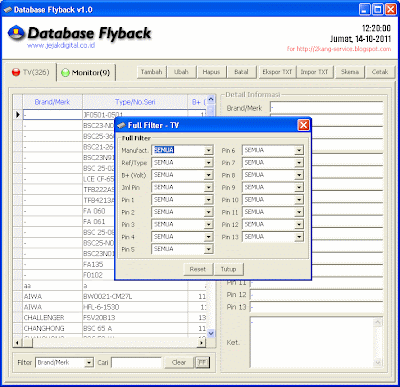Viewport: 400px width, 387px height.
Task: Expand the Pin 2 filter dropdown
Action: click(x=208, y=212)
